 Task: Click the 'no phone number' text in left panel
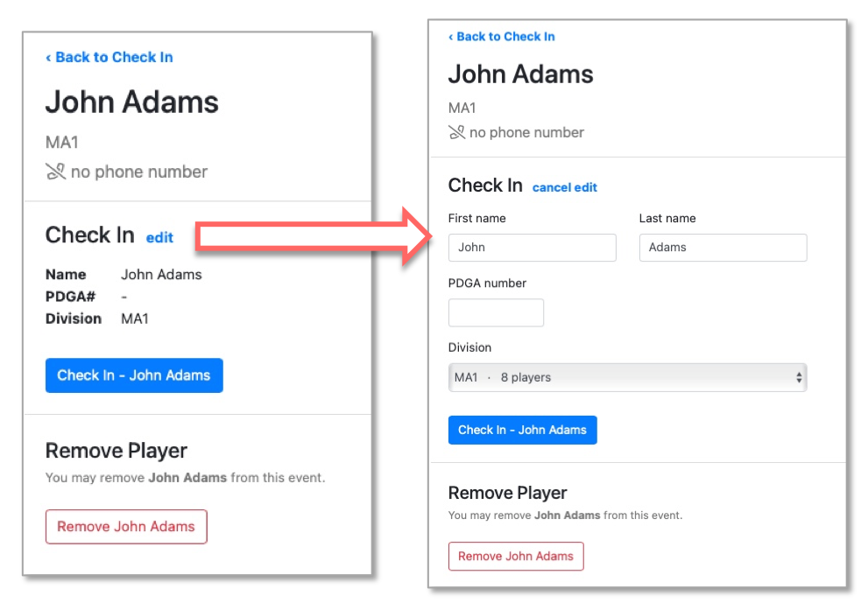(x=139, y=172)
